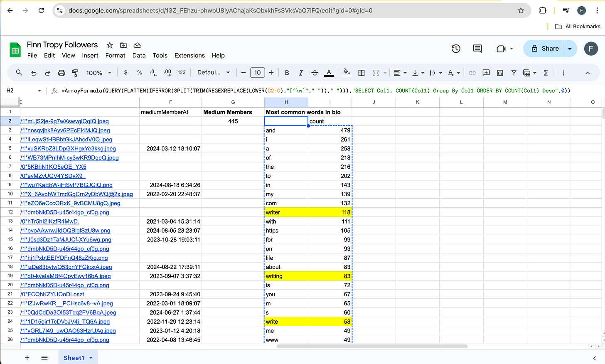Open the Insert menu
605x364 pixels.
[x=90, y=55]
